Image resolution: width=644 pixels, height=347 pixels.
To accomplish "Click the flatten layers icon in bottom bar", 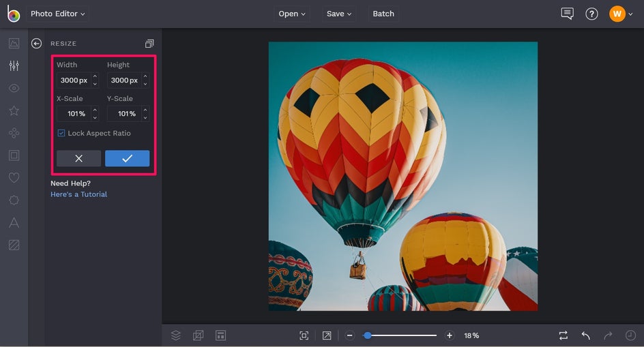I will [x=198, y=335].
